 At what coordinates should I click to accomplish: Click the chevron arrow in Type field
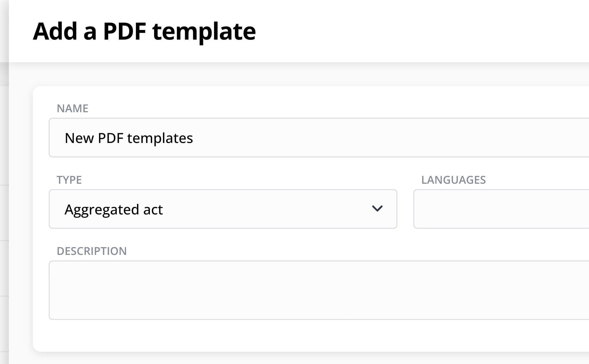(x=377, y=208)
